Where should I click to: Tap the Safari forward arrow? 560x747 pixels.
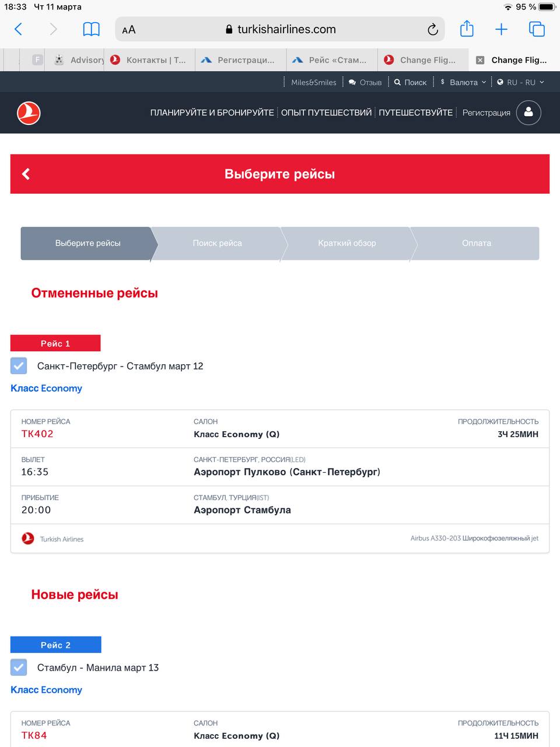tap(54, 29)
